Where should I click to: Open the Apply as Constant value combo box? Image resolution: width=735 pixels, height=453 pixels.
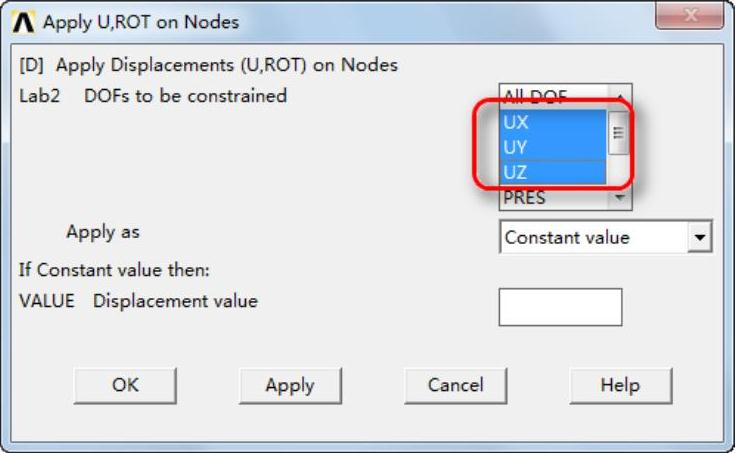point(595,238)
